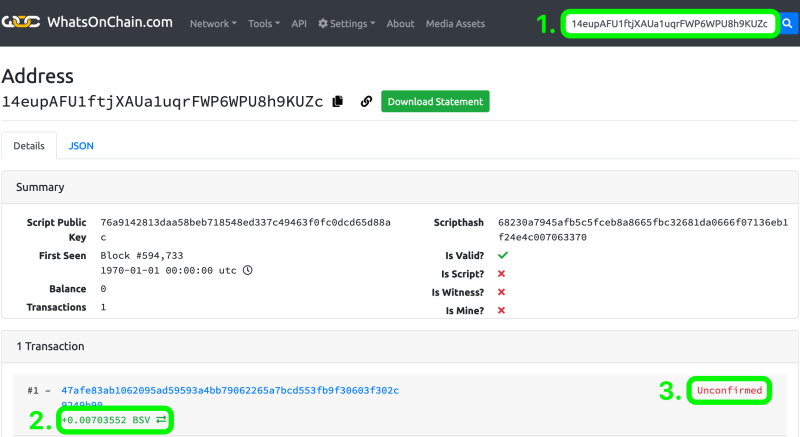Open the WhatsOnChain.com home link

pyautogui.click(x=110, y=22)
